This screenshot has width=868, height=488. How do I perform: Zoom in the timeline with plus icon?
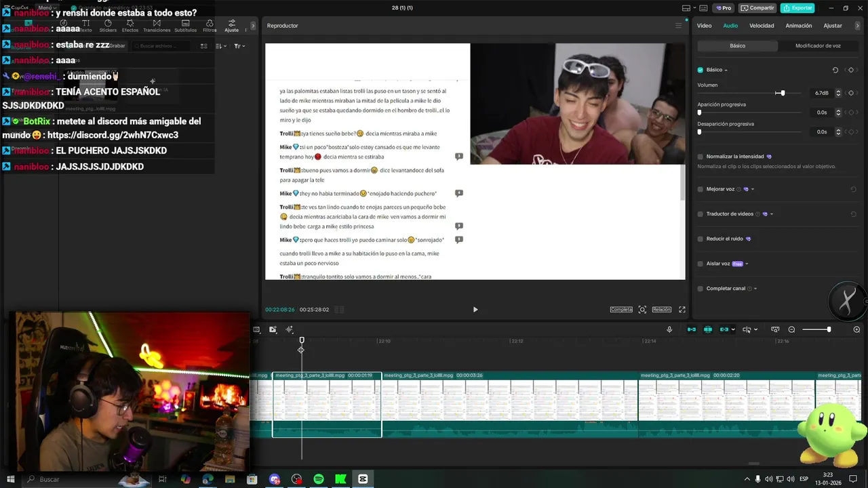point(856,329)
